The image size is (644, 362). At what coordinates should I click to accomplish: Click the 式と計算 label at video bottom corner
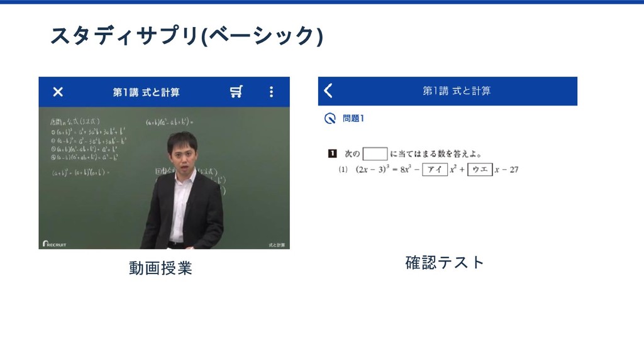[277, 245]
